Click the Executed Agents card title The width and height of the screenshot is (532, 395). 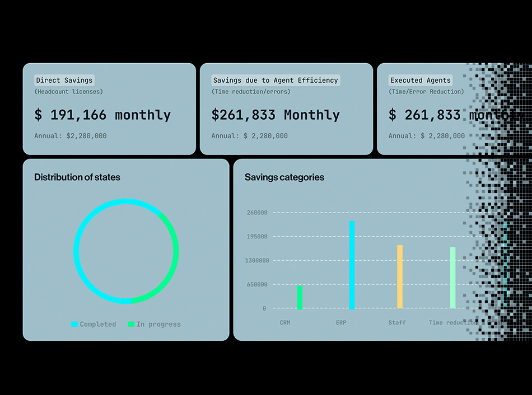pos(420,80)
